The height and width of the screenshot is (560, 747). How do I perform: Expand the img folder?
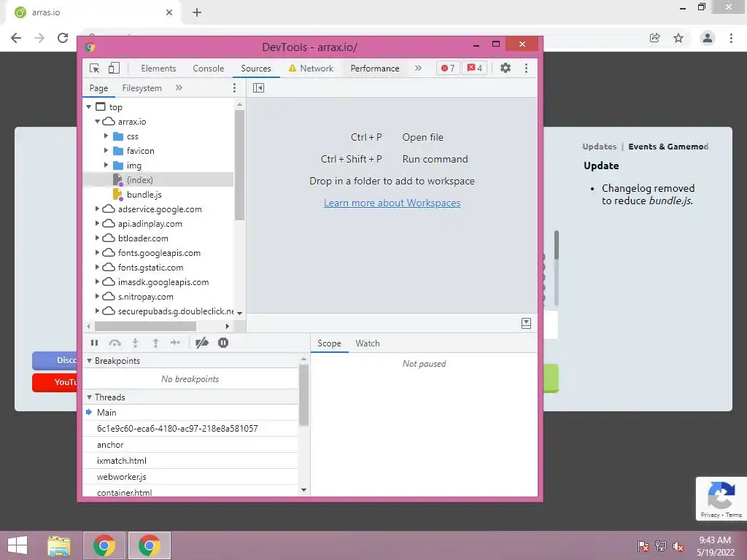click(x=106, y=166)
